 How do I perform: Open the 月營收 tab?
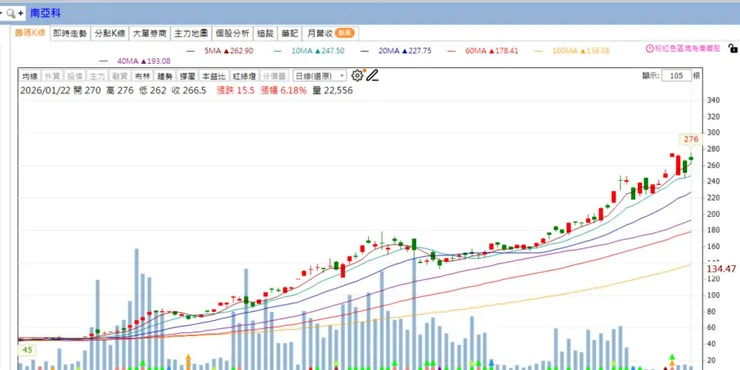point(330,34)
